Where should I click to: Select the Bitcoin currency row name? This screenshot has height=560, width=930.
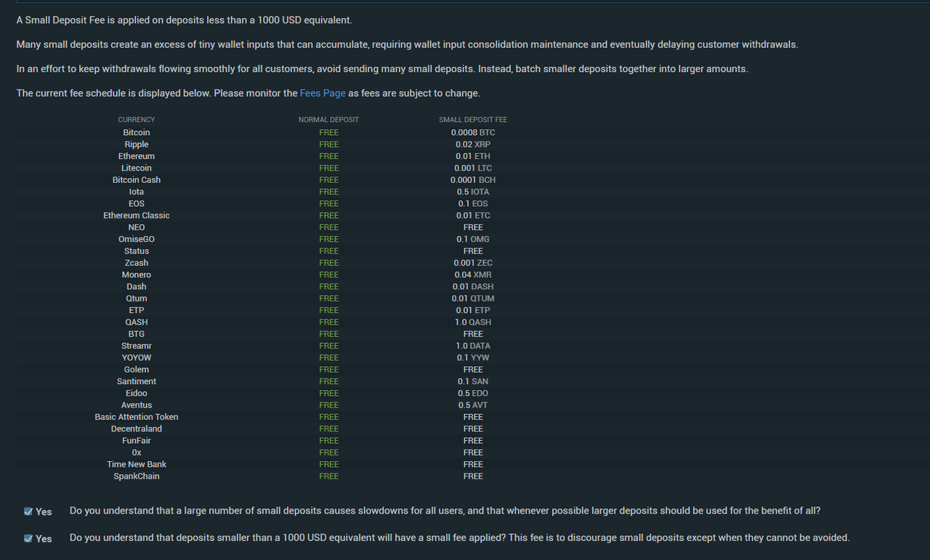137,132
